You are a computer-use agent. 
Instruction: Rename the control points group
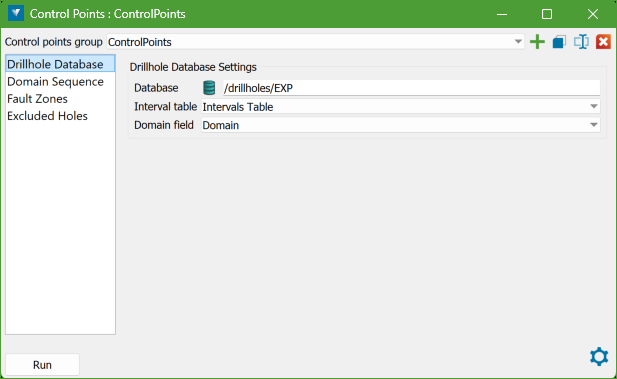581,42
